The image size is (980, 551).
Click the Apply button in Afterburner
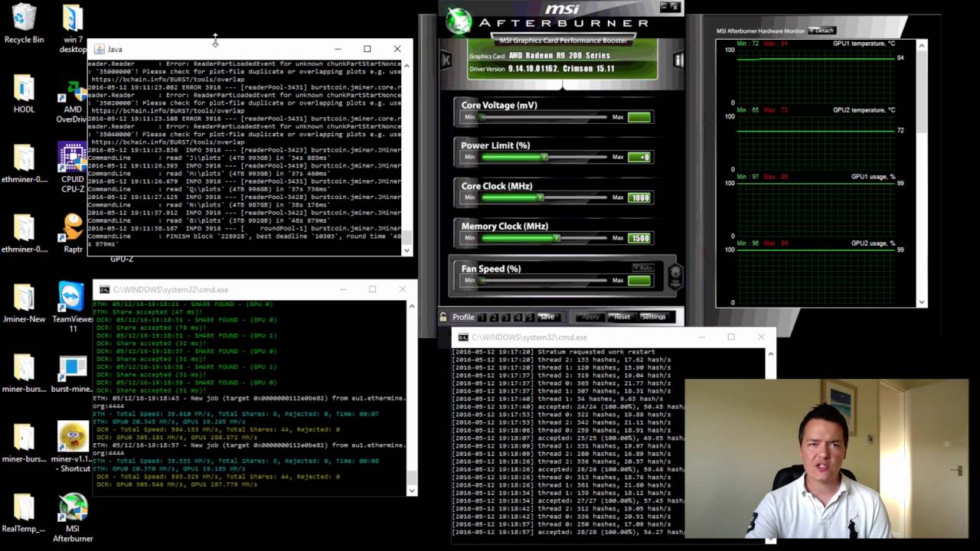590,317
